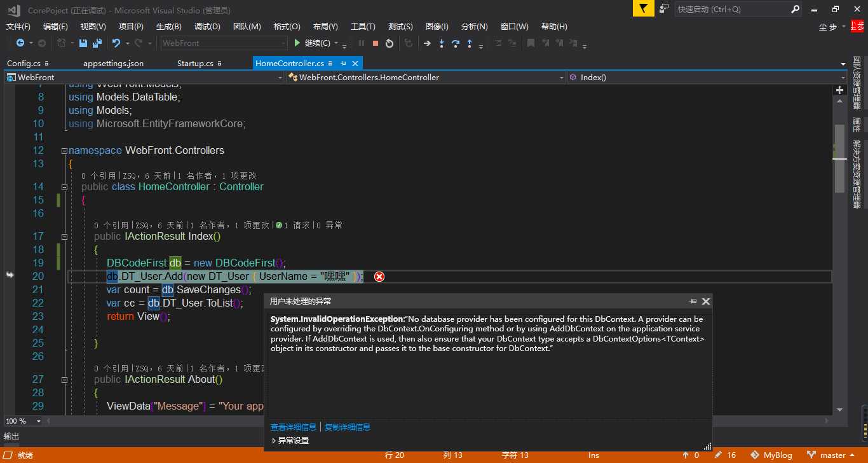Click the red Stop Debugging square

click(376, 43)
